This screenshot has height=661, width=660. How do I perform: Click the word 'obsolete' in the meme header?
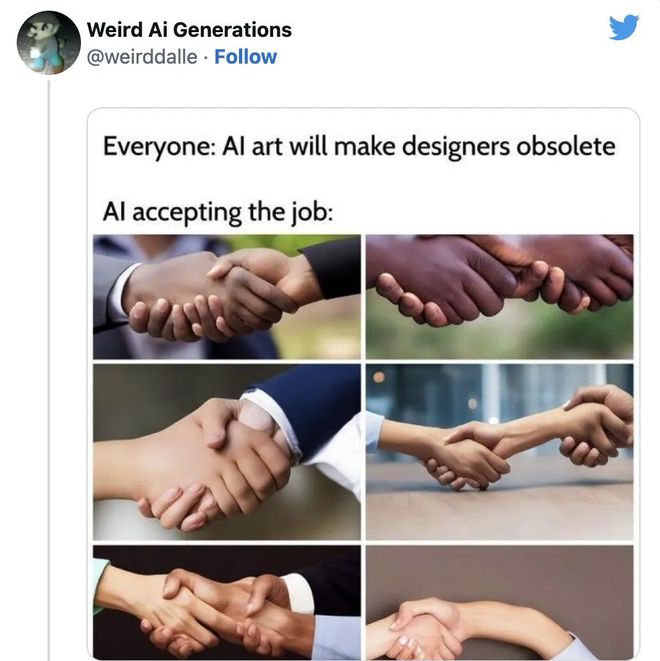point(566,147)
